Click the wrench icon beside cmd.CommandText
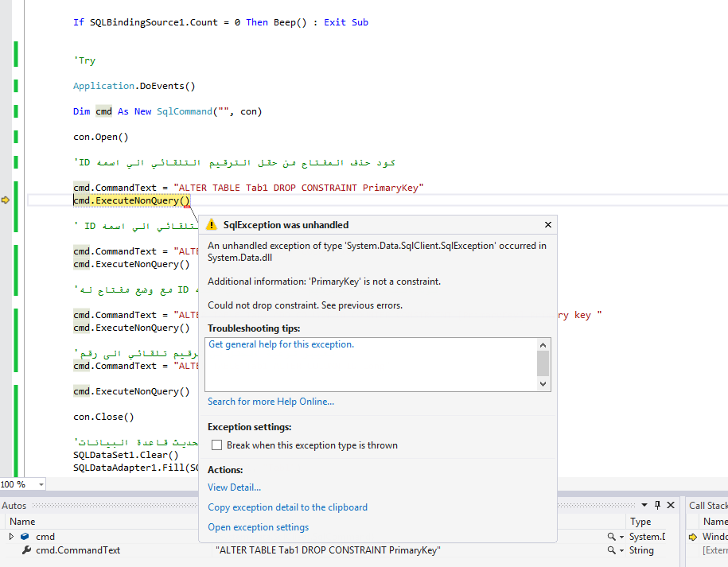 [27, 550]
